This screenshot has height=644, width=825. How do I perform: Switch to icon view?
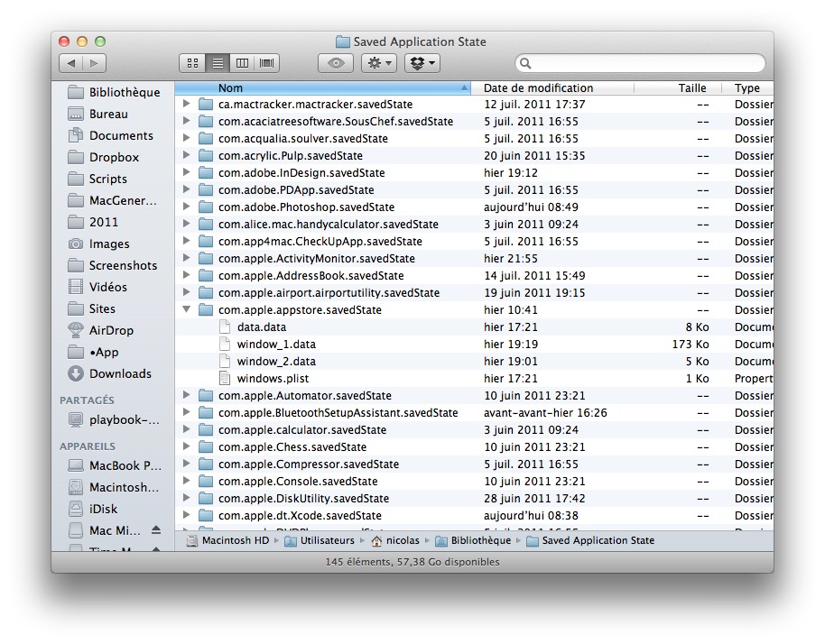[192, 63]
